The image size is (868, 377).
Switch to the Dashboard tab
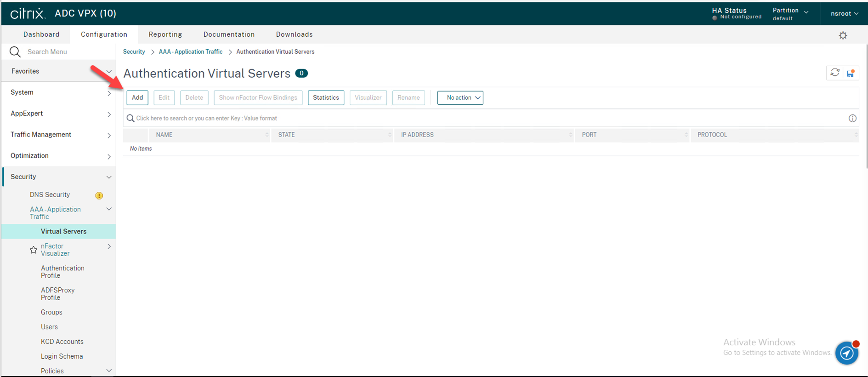tap(41, 34)
